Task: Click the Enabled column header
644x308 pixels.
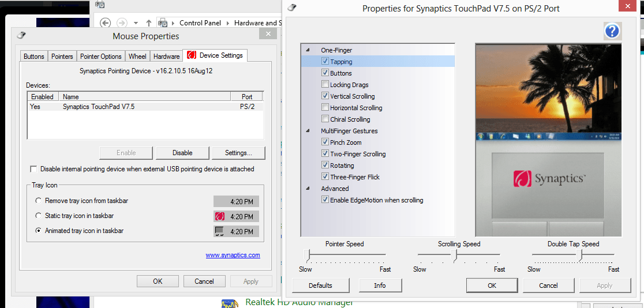Action: point(43,97)
